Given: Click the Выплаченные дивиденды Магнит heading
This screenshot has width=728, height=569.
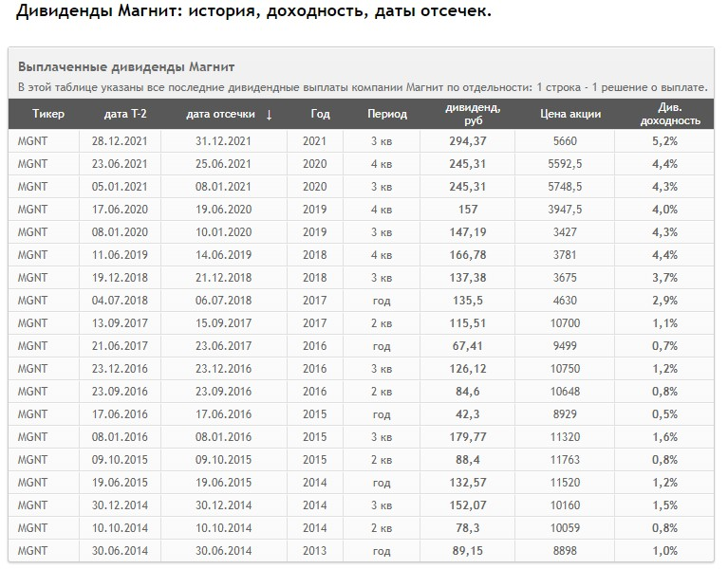Looking at the screenshot, I should point(126,66).
